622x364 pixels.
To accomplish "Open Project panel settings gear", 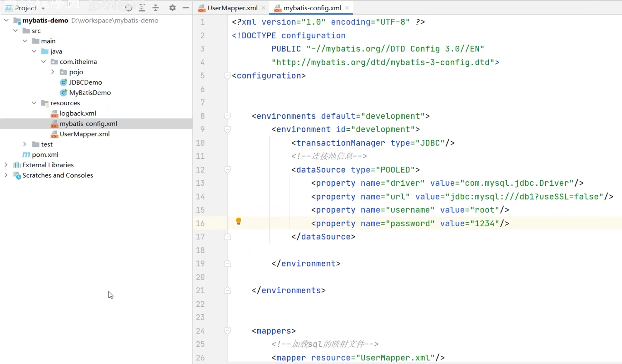I will click(x=172, y=8).
